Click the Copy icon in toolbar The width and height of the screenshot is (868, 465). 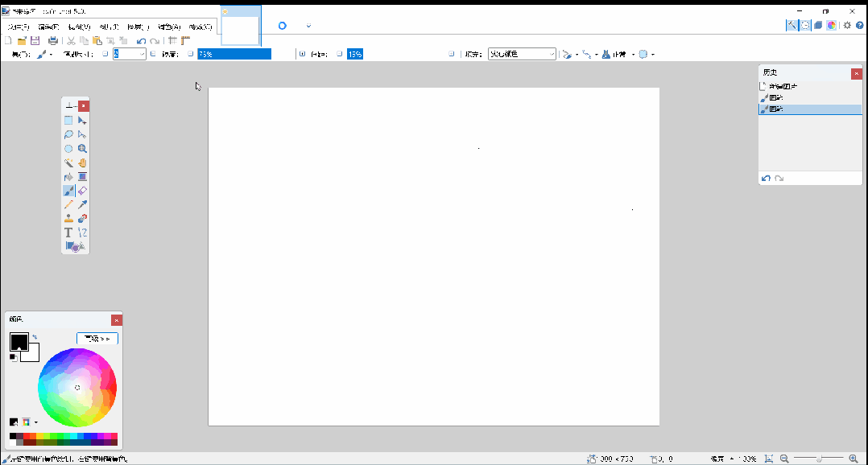[x=84, y=40]
